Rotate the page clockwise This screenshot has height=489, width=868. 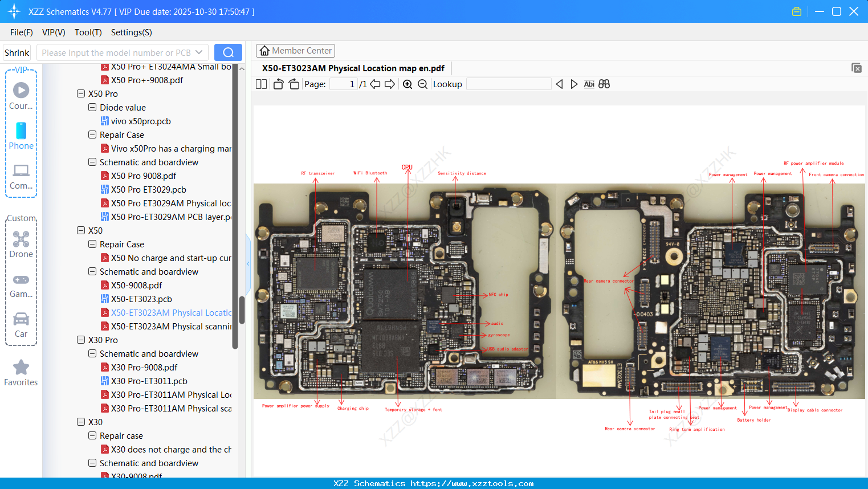tap(293, 84)
